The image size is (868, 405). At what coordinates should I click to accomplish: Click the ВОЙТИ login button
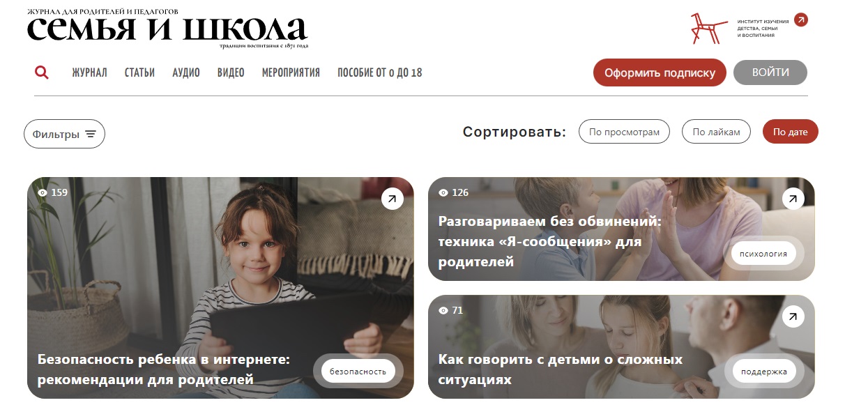pos(770,72)
